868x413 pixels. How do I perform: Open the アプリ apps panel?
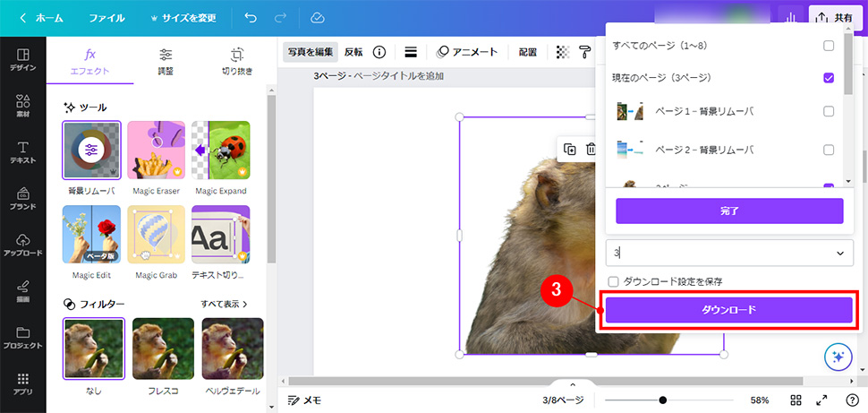click(x=22, y=383)
